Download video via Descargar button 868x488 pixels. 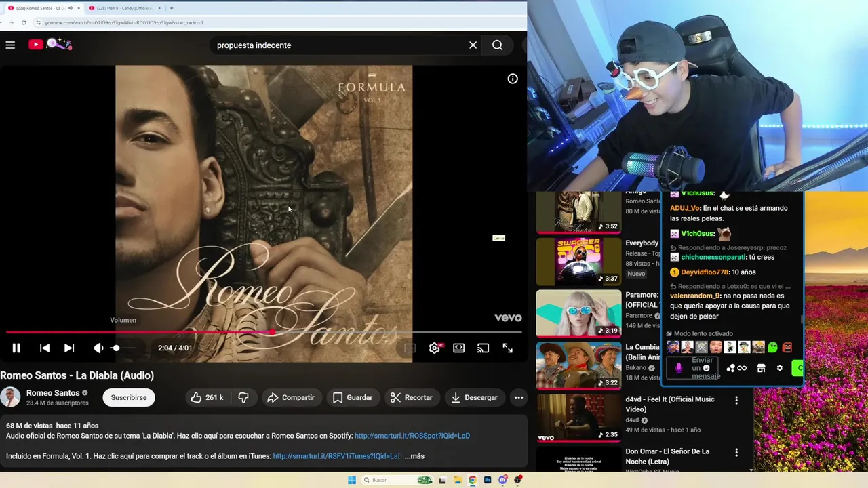click(474, 397)
